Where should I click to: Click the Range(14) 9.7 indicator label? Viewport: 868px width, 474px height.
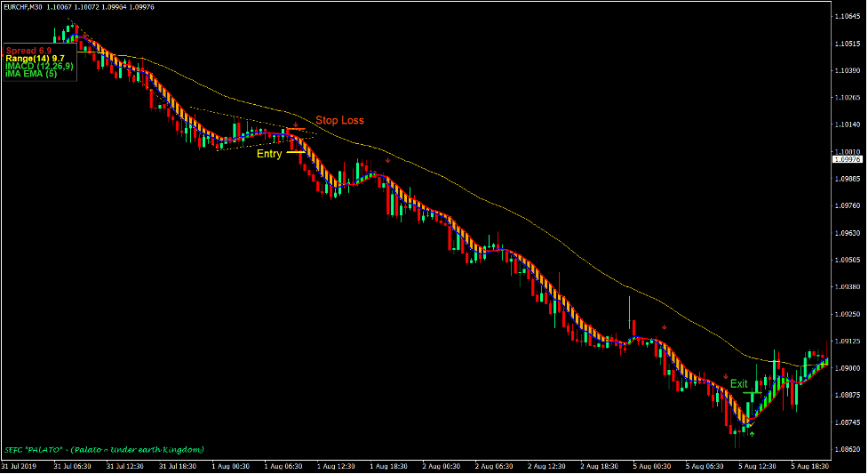pyautogui.click(x=35, y=58)
